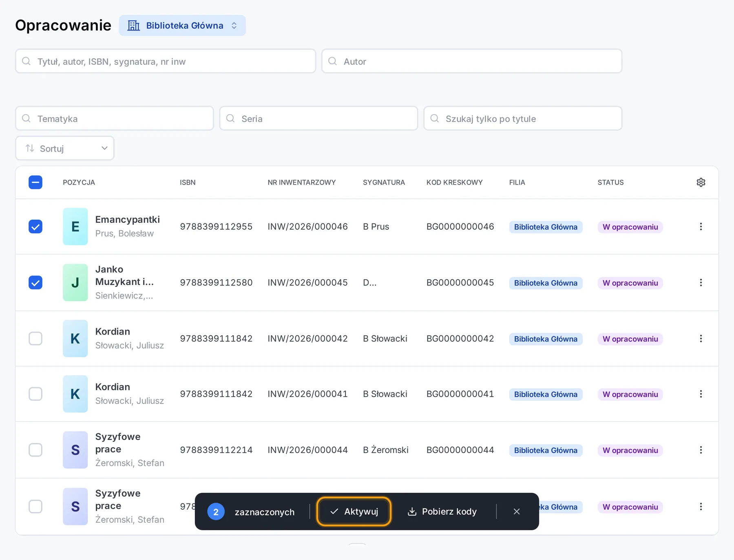The width and height of the screenshot is (734, 560).
Task: Click the KOD KRESKOWY column header
Action: (x=455, y=183)
